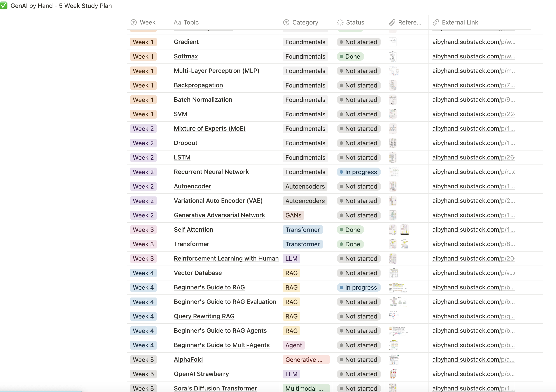Open the Category column header menu
The image size is (556, 392).
(x=306, y=23)
